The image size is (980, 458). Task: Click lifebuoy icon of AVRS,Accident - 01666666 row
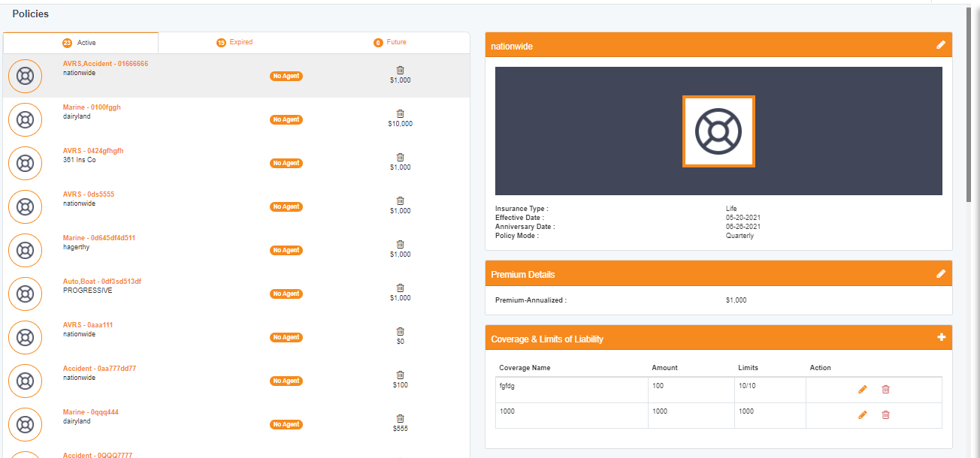click(x=26, y=76)
